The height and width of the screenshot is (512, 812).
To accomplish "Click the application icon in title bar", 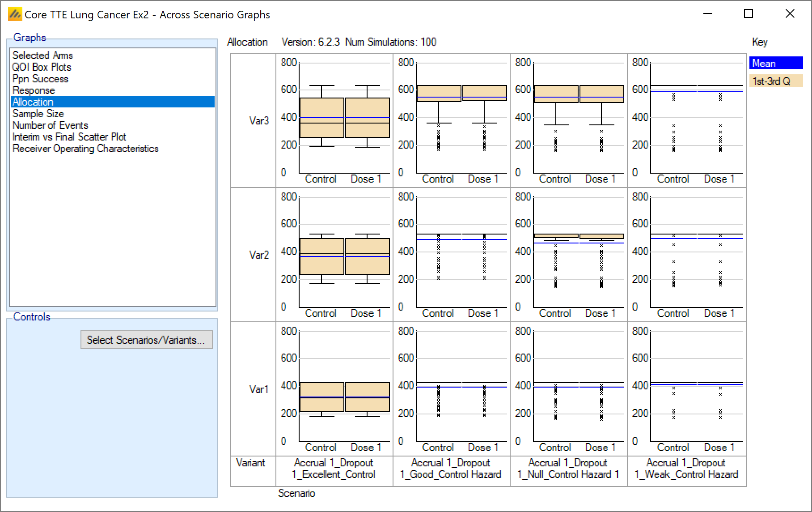I will pos(15,14).
